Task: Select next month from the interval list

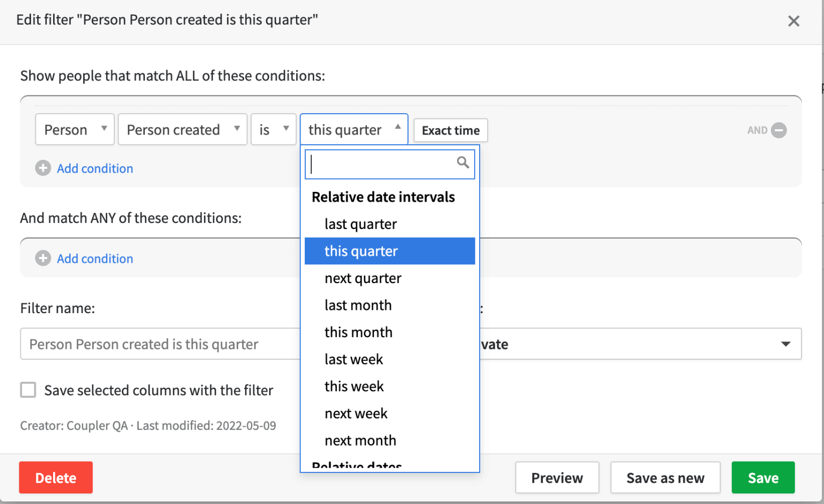Action: tap(360, 440)
